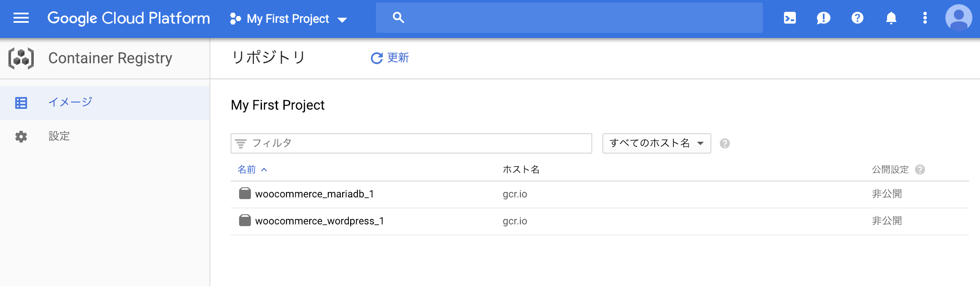Select イメージ in the sidebar
The width and height of the screenshot is (980, 286).
coord(70,103)
